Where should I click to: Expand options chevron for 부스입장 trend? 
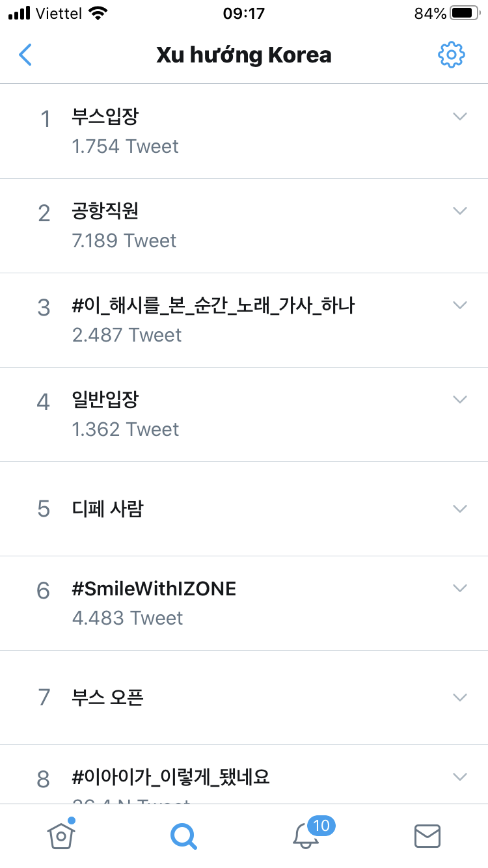(x=460, y=116)
